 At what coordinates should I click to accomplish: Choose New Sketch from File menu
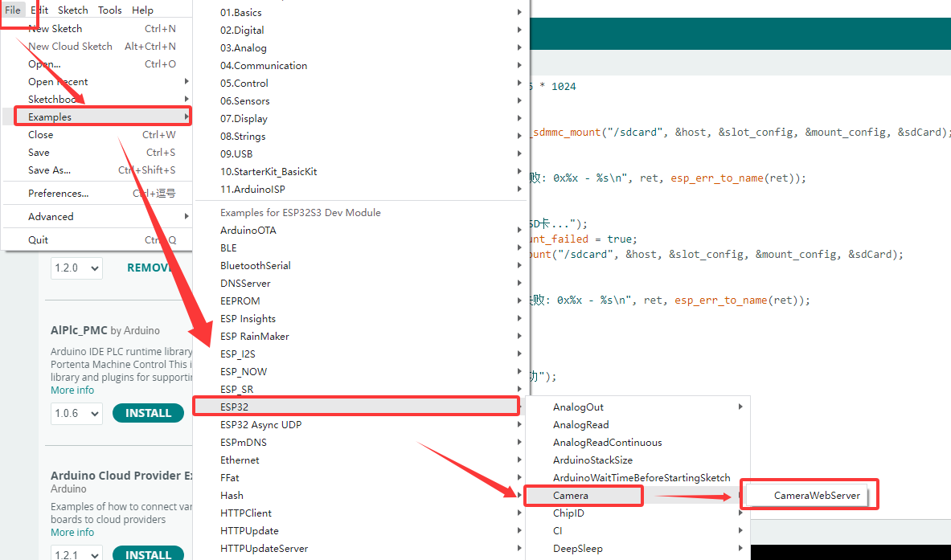(97, 28)
